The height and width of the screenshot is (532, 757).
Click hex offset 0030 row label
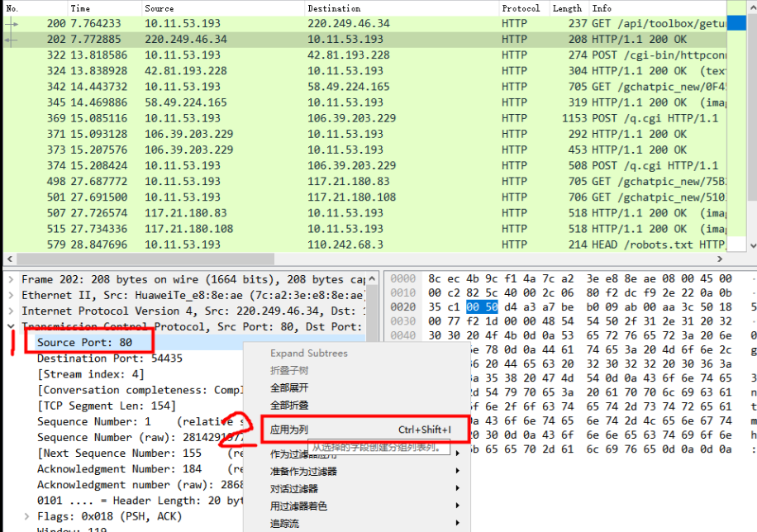tap(403, 321)
